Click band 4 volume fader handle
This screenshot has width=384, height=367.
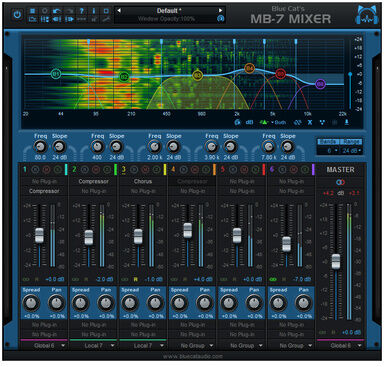point(188,230)
